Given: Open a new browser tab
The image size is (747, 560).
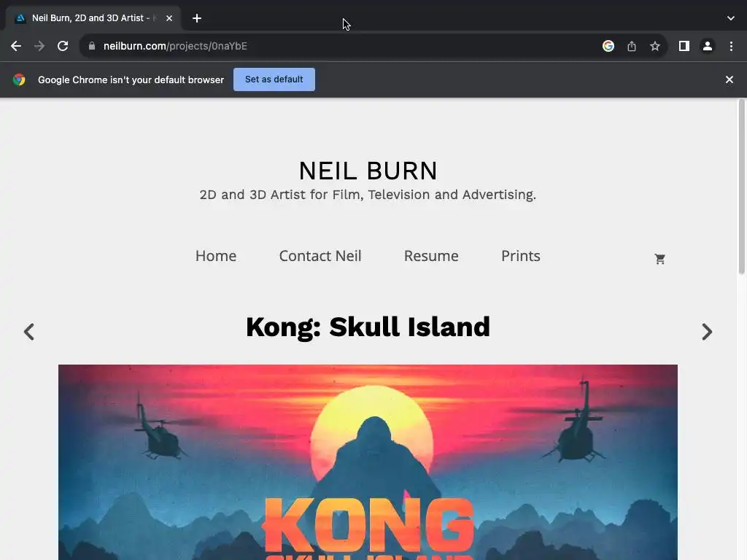Looking at the screenshot, I should click(197, 18).
